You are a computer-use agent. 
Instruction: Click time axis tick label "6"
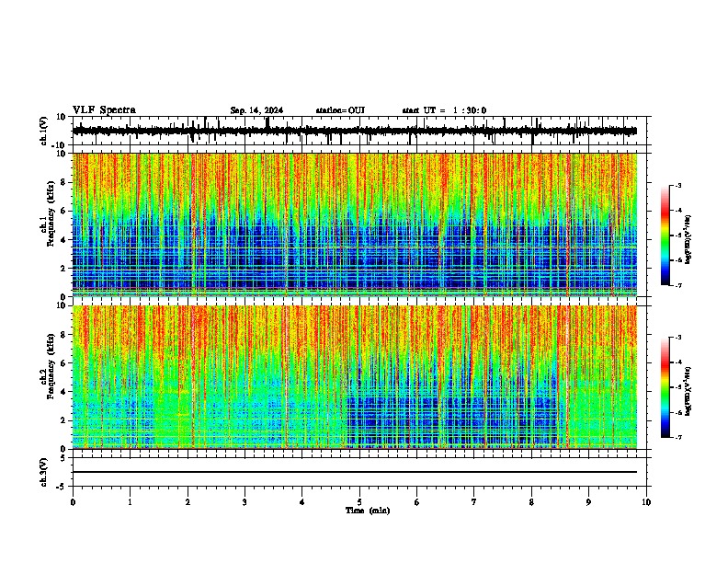point(417,502)
